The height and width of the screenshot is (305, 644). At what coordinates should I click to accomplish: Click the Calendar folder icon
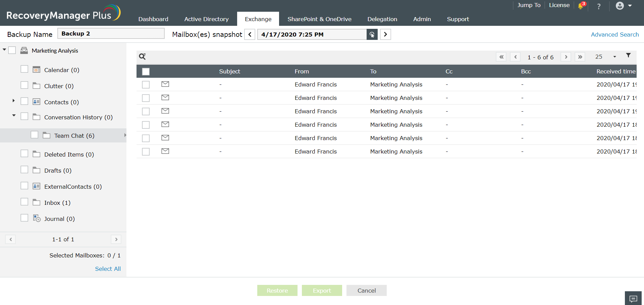point(37,70)
